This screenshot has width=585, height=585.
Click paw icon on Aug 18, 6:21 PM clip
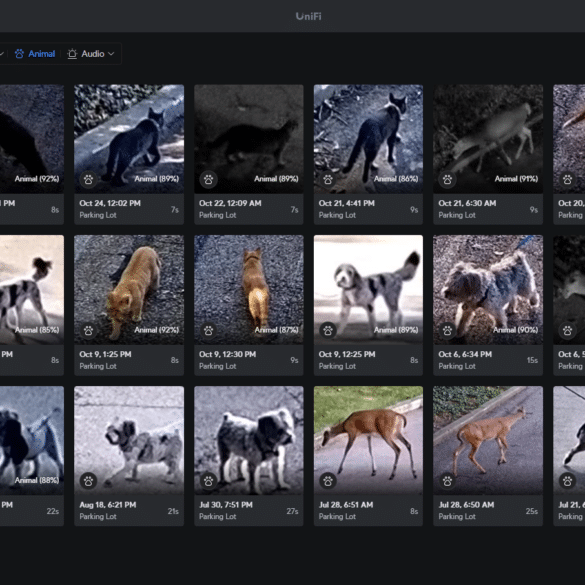tap(88, 481)
